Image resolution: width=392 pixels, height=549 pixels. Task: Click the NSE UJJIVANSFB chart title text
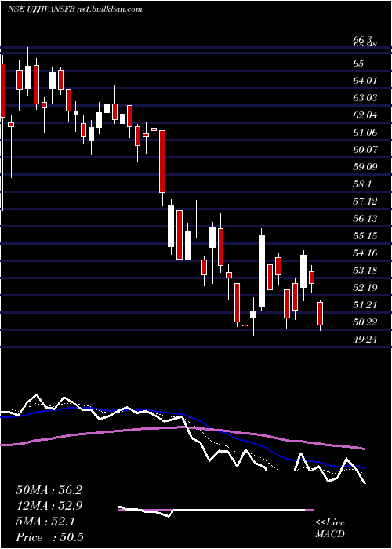75,9
